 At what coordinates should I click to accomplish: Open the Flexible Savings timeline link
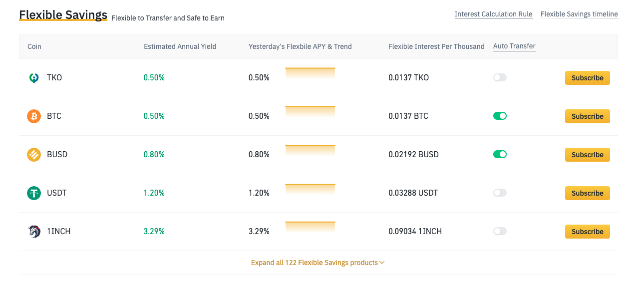[x=579, y=14]
